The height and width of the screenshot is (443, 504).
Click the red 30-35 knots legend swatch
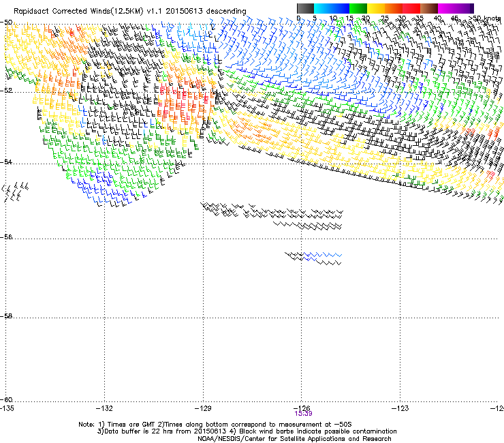point(411,8)
